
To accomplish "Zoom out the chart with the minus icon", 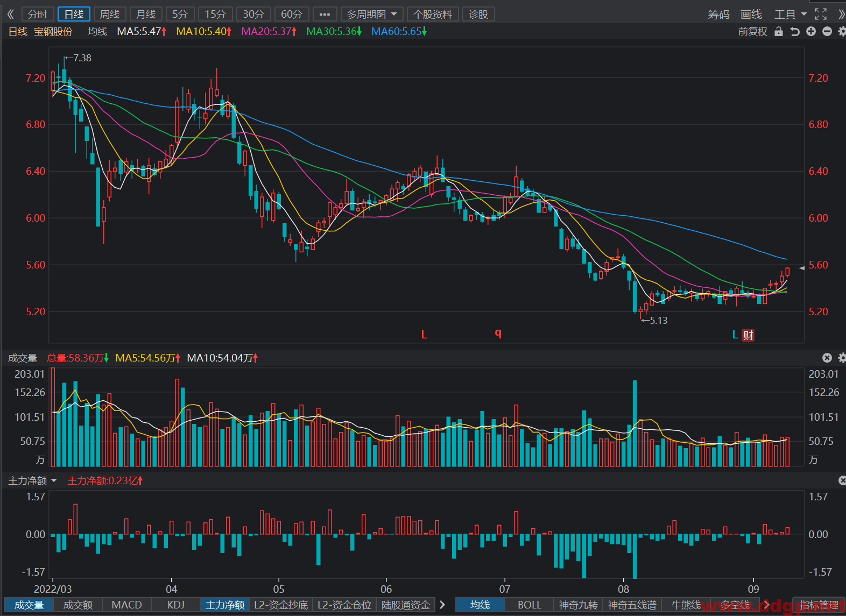I will [827, 31].
